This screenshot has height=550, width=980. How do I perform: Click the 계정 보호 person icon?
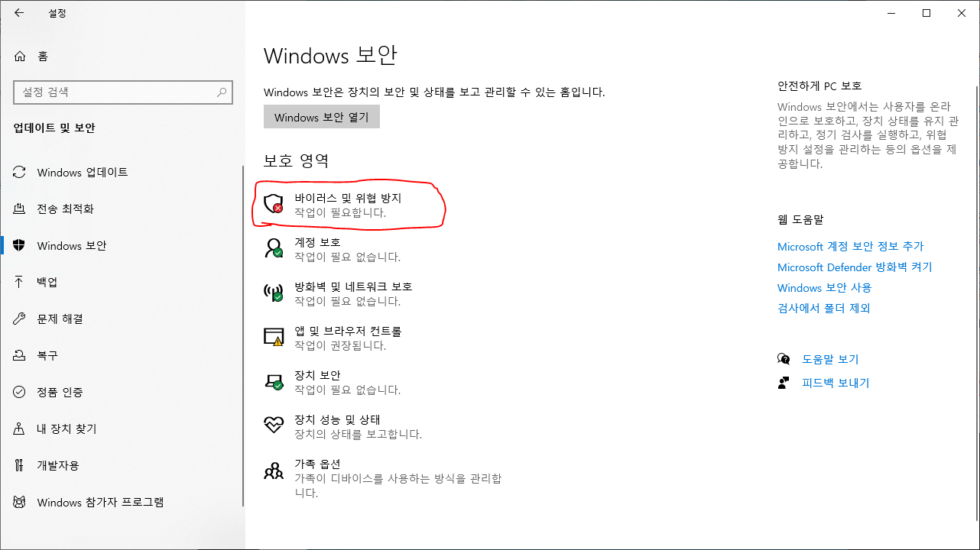point(274,247)
